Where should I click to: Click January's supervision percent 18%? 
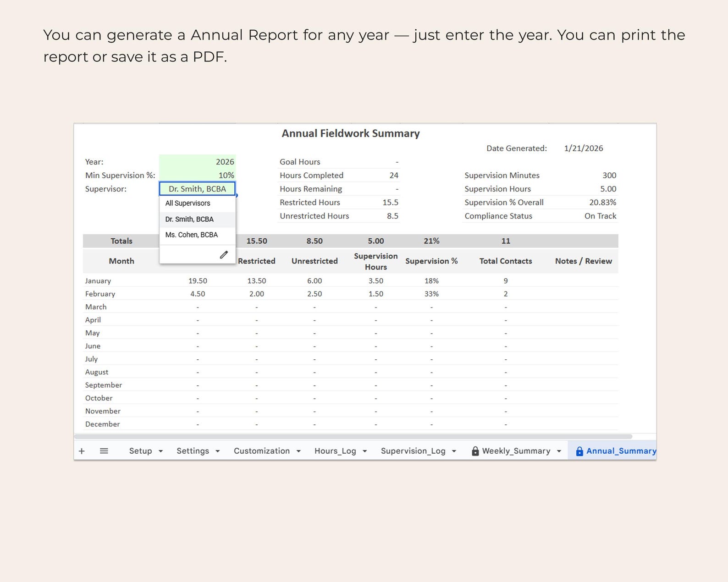[x=431, y=280]
